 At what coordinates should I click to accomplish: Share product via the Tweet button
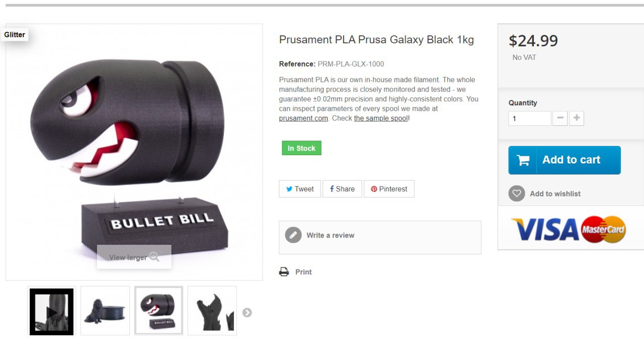point(300,189)
